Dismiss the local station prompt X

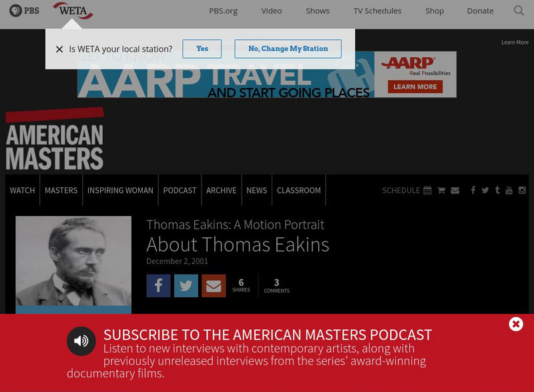pyautogui.click(x=59, y=49)
